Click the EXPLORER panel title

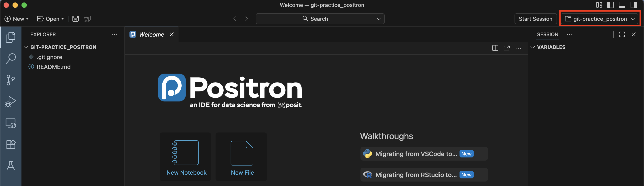tap(43, 34)
